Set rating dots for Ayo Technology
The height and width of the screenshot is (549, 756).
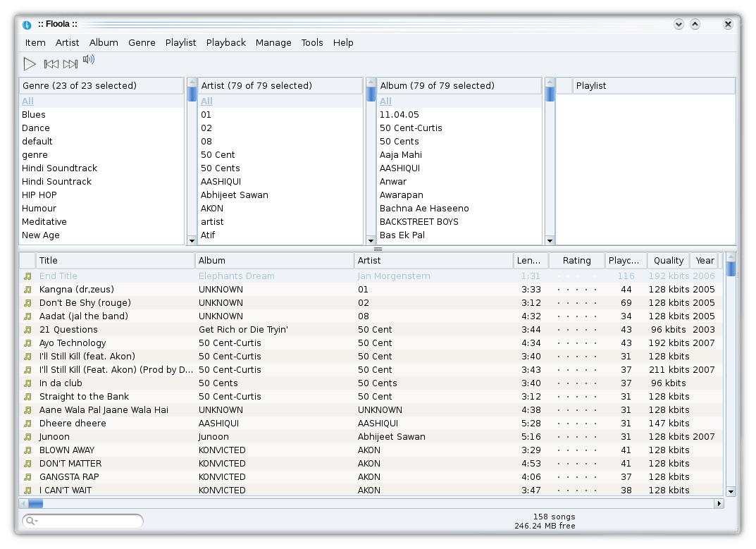[576, 343]
